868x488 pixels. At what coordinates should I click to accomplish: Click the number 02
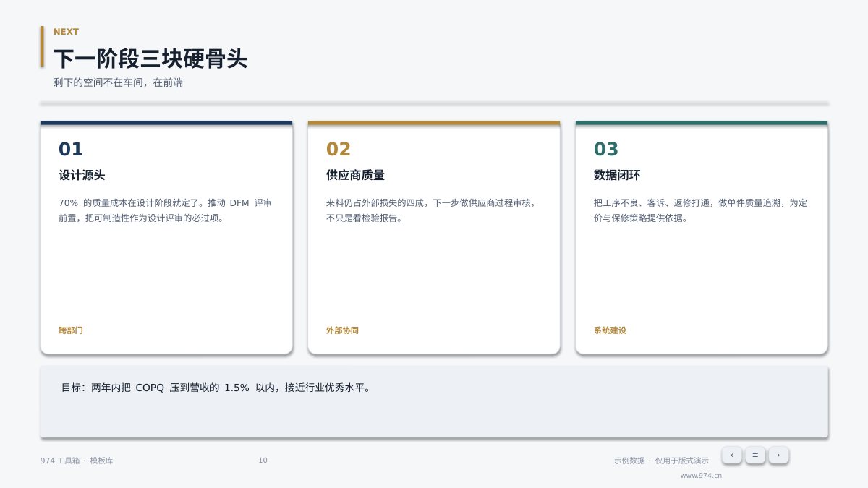coord(339,149)
